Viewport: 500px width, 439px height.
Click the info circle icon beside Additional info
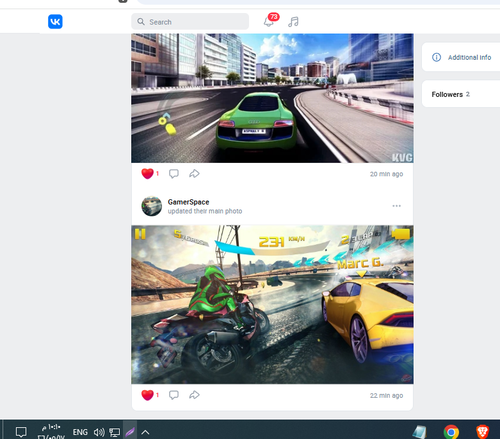(x=436, y=57)
